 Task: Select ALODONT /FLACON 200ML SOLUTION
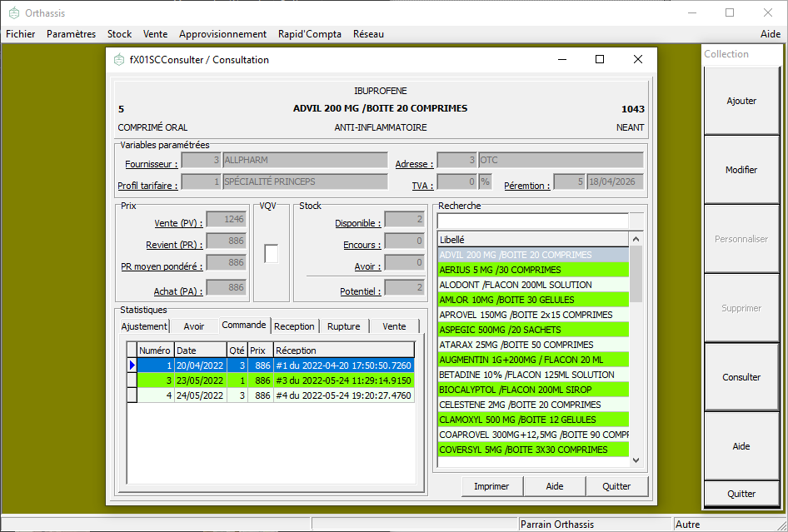click(x=533, y=285)
